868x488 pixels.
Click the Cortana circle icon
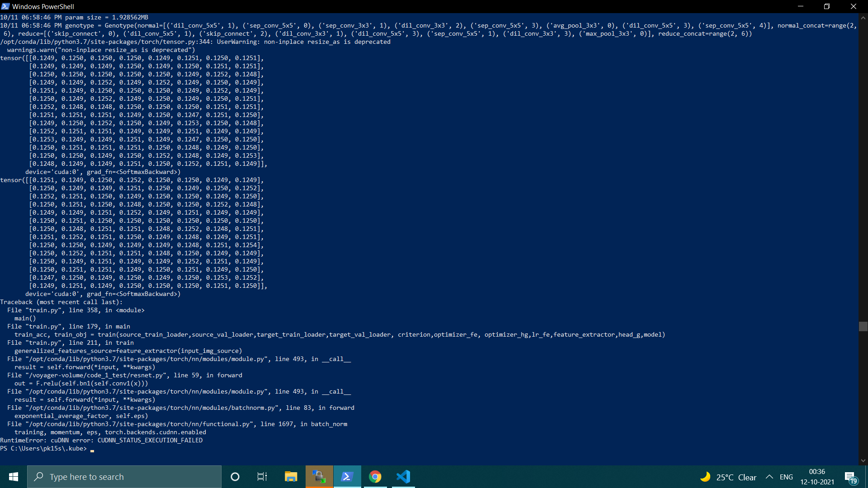[235, 477]
